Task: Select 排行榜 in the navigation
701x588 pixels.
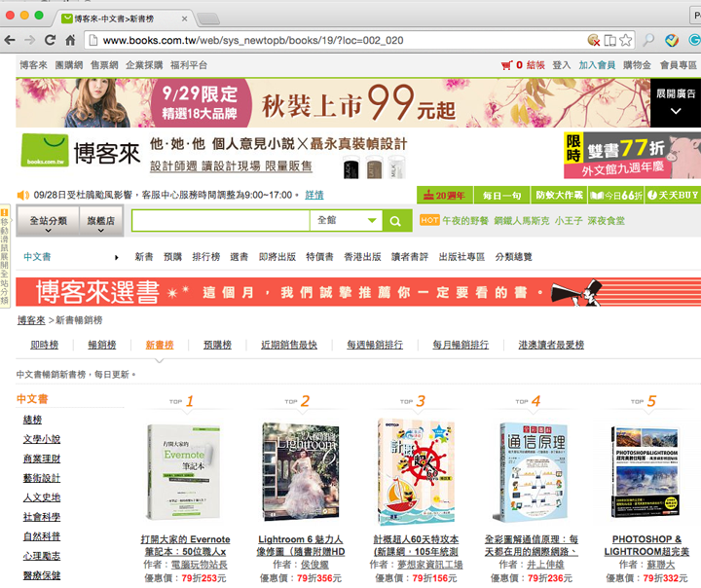Action: [x=206, y=257]
